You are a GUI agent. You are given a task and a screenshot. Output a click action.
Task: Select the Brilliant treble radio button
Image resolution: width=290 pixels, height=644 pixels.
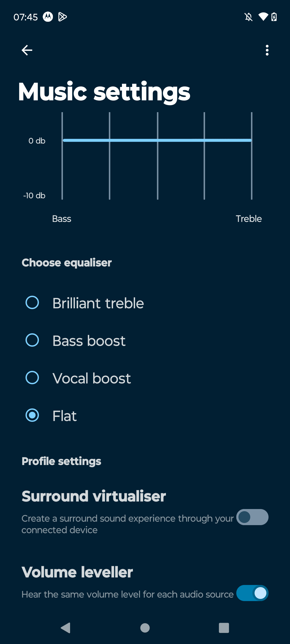tap(32, 303)
